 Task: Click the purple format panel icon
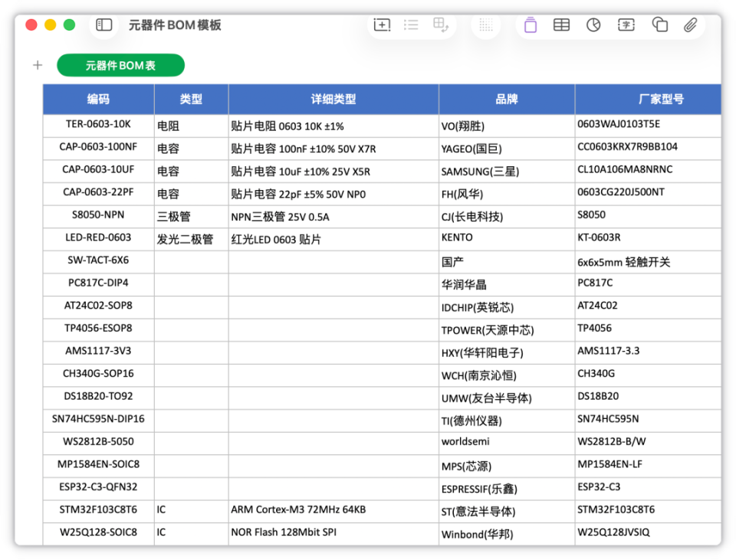(x=531, y=25)
